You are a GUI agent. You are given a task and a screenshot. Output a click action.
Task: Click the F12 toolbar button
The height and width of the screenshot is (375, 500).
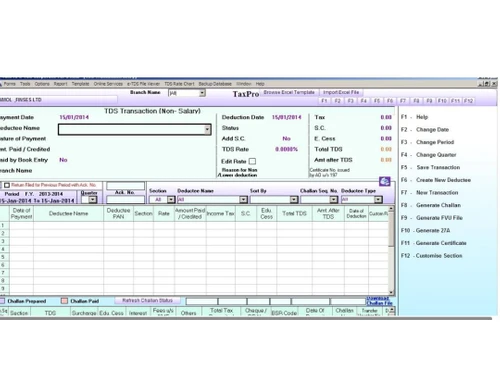point(468,101)
